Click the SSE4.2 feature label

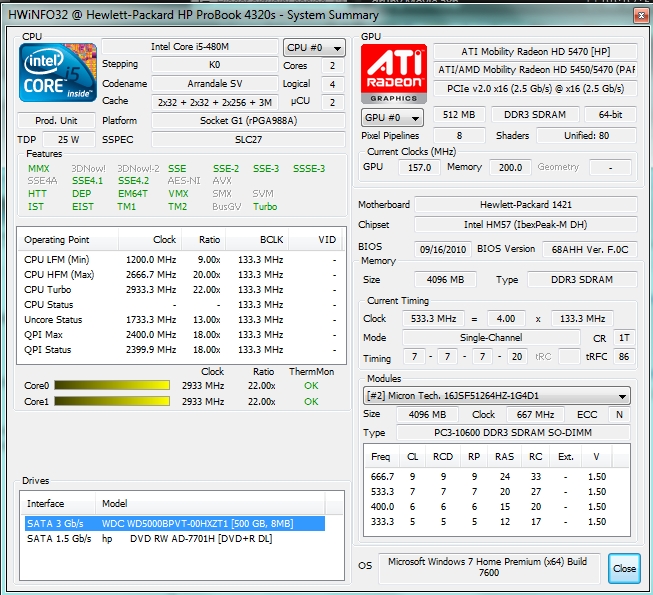click(133, 181)
